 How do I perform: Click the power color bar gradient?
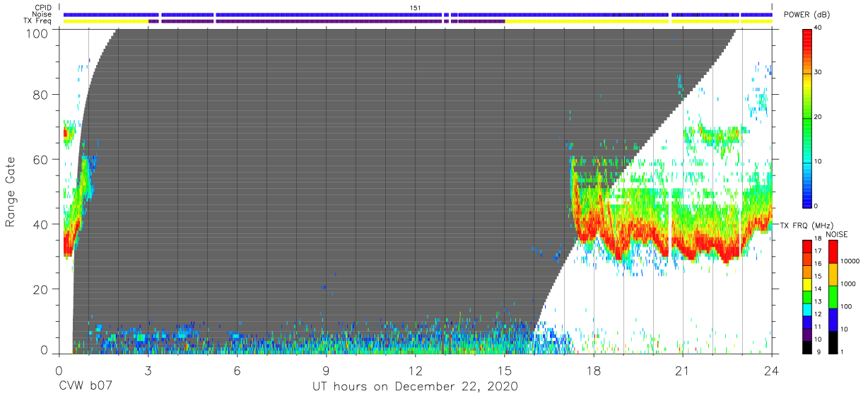point(807,117)
